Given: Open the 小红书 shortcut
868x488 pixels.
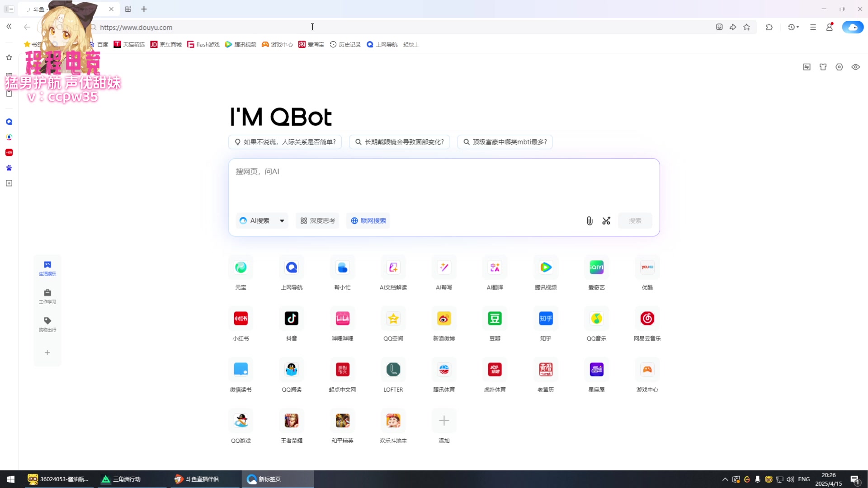Looking at the screenshot, I should [241, 319].
